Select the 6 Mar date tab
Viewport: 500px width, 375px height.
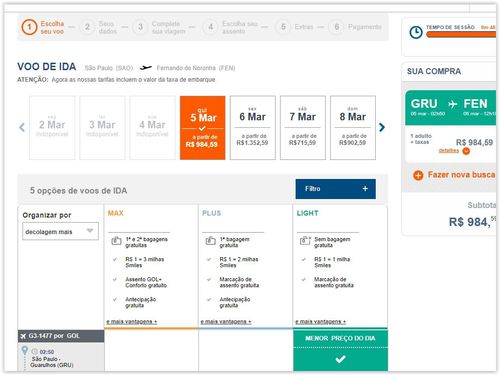click(253, 128)
